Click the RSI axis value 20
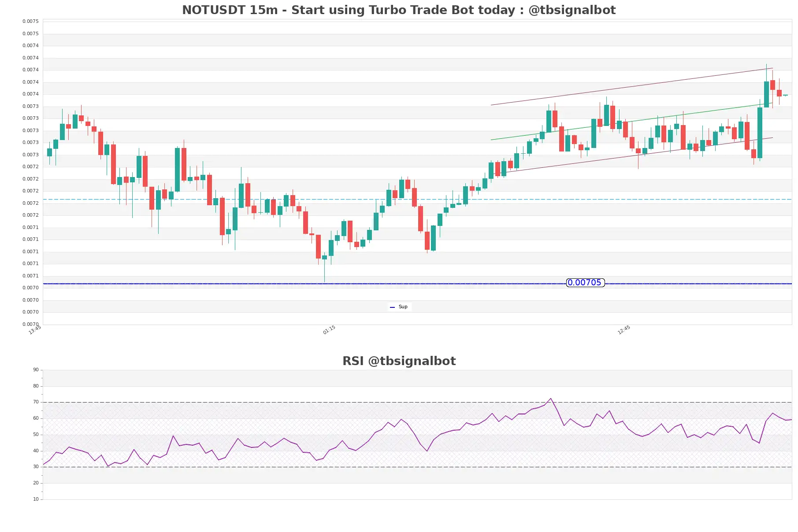798x532 pixels. coord(36,483)
